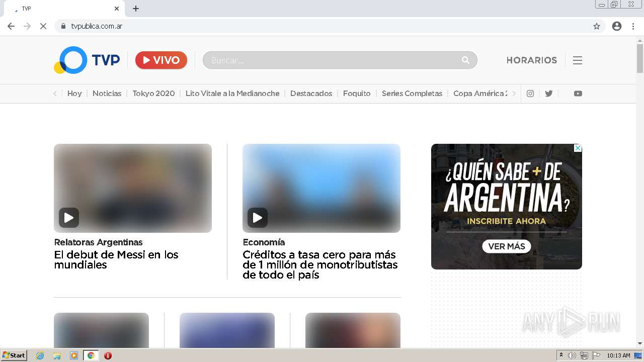
Task: Go back with the browser back arrow
Action: coord(11,26)
